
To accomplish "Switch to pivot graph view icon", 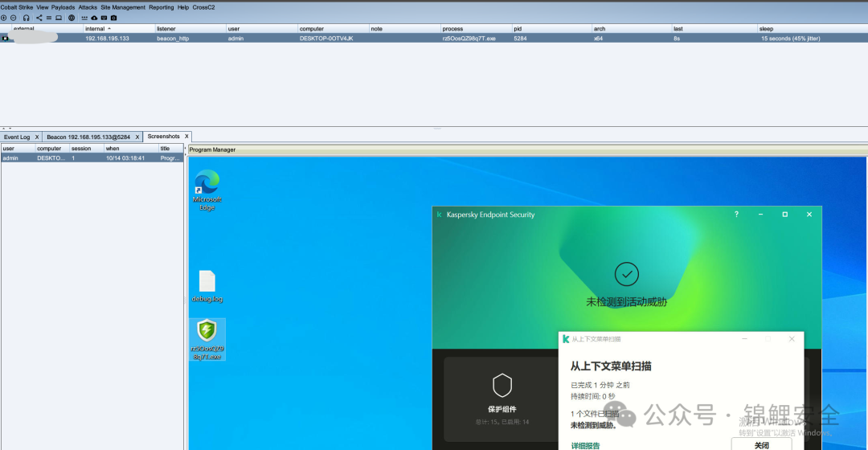I will tap(39, 18).
